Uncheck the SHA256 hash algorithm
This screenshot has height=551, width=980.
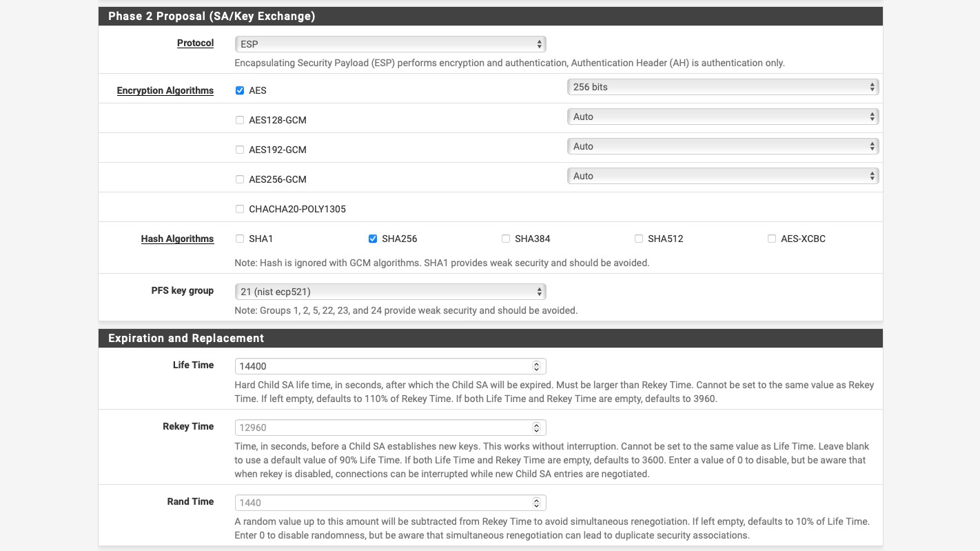point(373,239)
